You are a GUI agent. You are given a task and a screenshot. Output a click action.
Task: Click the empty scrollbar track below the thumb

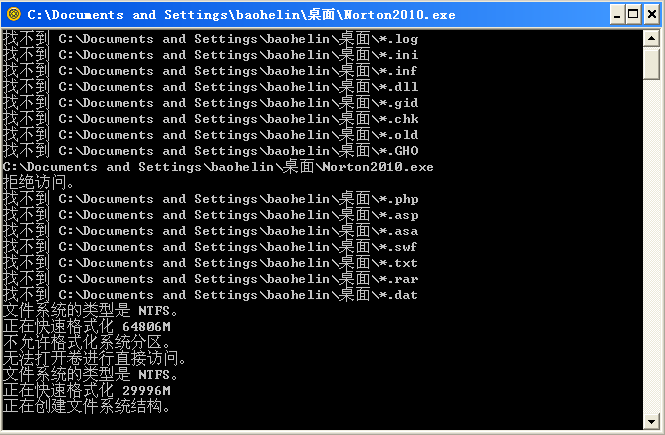click(651, 250)
